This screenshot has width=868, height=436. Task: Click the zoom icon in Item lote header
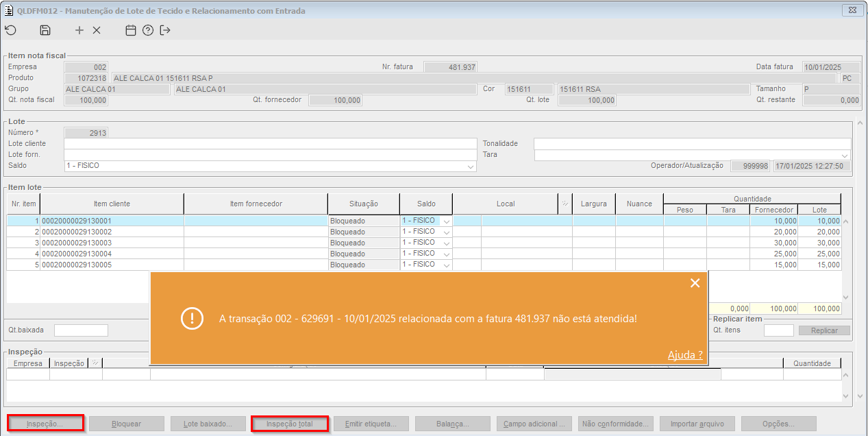click(565, 204)
